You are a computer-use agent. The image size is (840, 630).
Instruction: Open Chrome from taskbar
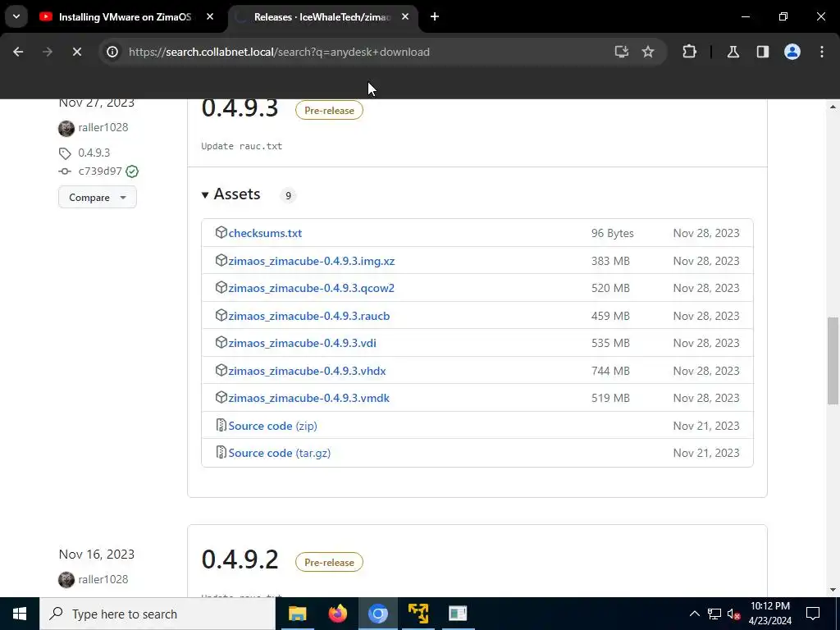(377, 614)
